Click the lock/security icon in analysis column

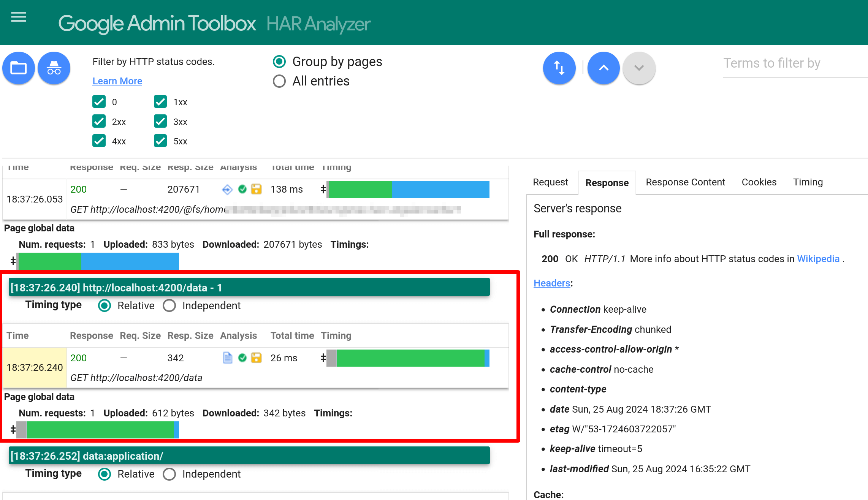tap(257, 358)
